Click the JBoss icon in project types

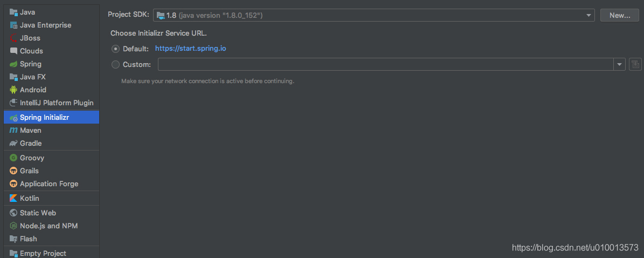[13, 38]
